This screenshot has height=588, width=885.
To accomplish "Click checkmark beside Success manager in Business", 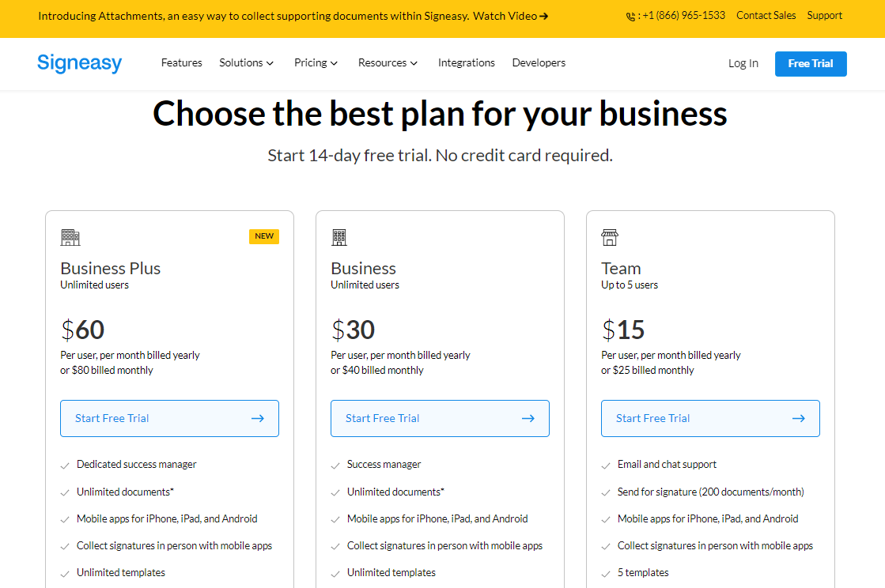I will pyautogui.click(x=335, y=465).
